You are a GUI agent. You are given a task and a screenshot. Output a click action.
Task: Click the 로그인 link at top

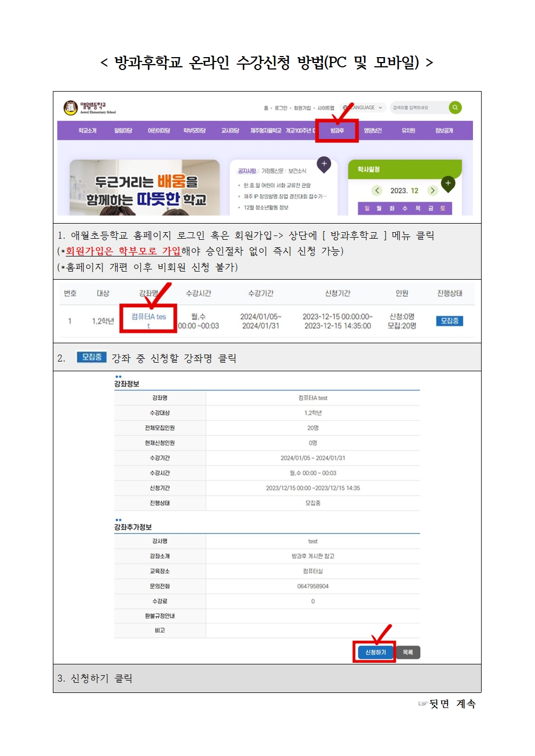[281, 108]
